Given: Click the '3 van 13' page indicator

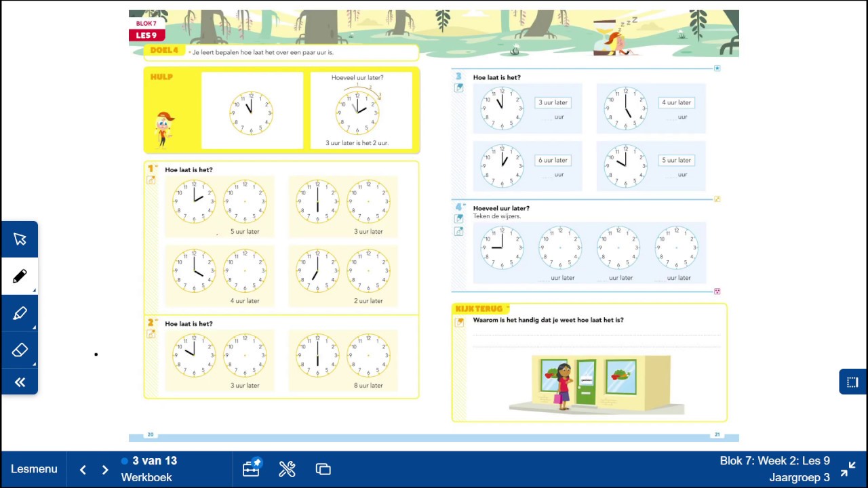Looking at the screenshot, I should [x=155, y=461].
